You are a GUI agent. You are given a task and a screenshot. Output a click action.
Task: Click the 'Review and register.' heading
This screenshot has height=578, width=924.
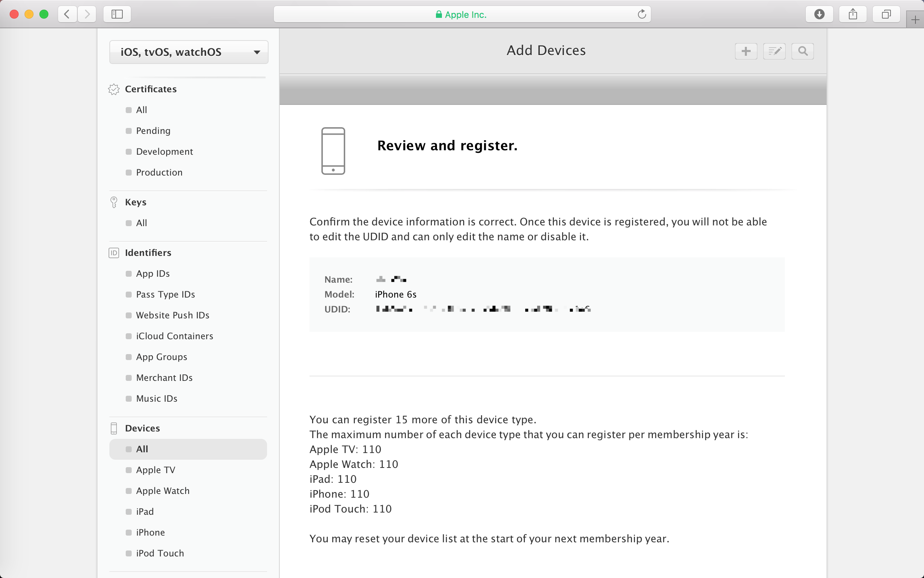447,146
